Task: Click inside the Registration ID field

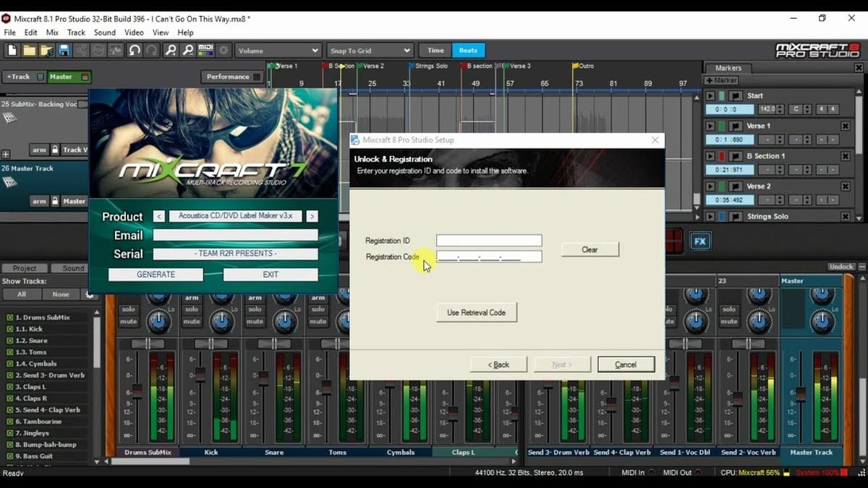Action: pyautogui.click(x=488, y=239)
